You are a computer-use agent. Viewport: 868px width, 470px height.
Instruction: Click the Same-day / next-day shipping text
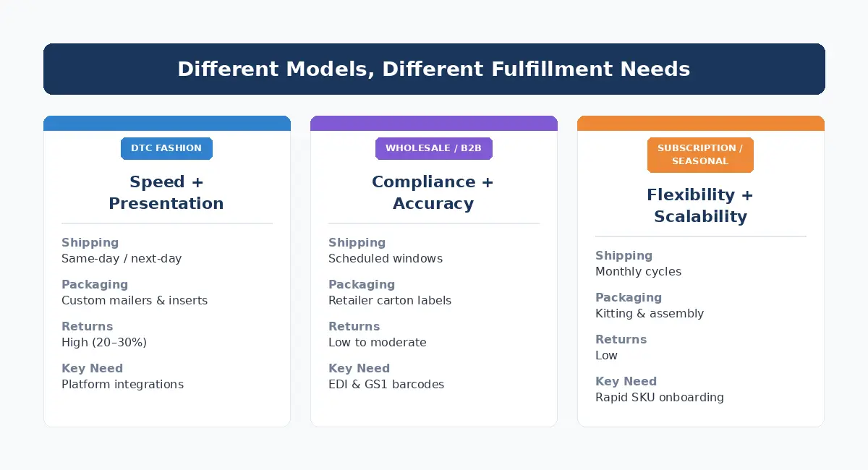pyautogui.click(x=122, y=259)
